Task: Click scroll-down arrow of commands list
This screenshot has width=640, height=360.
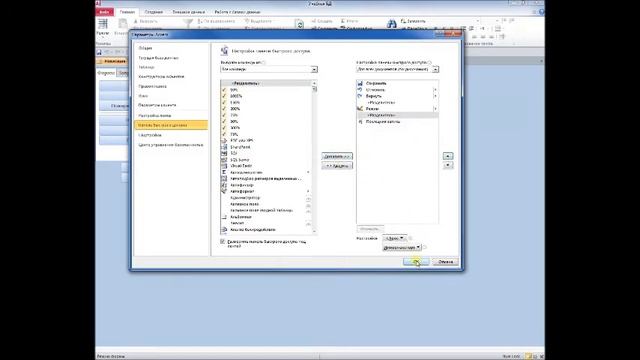Action: coord(314,231)
